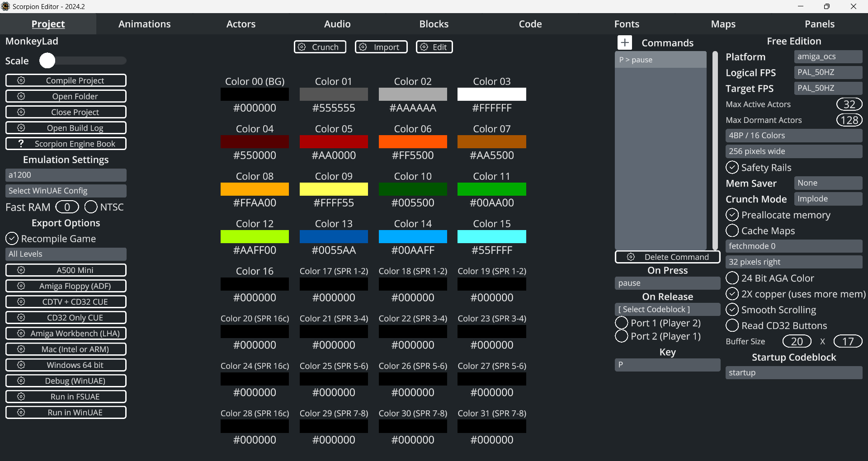Click gear icon beside CDTV + CD32 CUE
868x461 pixels.
(21, 302)
